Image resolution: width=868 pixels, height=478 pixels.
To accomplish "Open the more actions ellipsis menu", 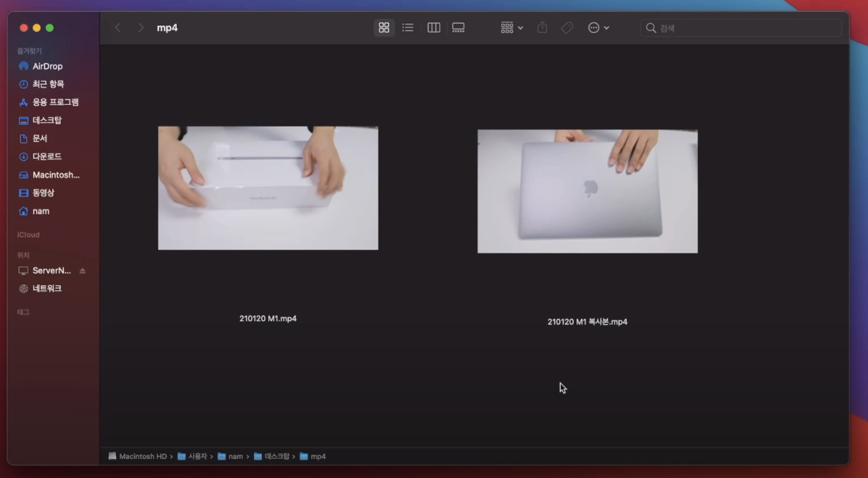I will [598, 28].
